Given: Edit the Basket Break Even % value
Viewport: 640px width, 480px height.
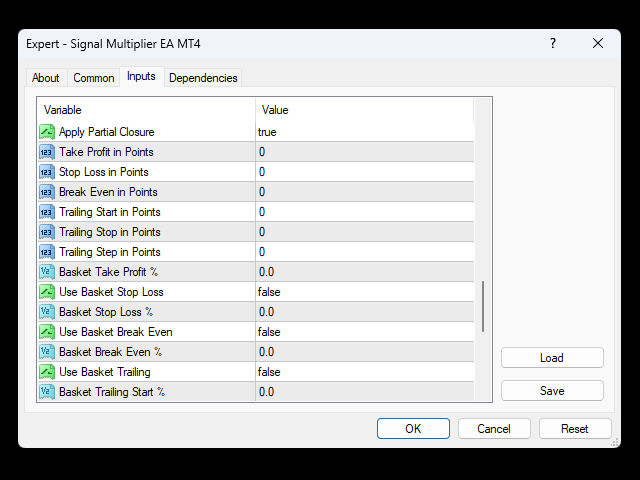Looking at the screenshot, I should (365, 352).
